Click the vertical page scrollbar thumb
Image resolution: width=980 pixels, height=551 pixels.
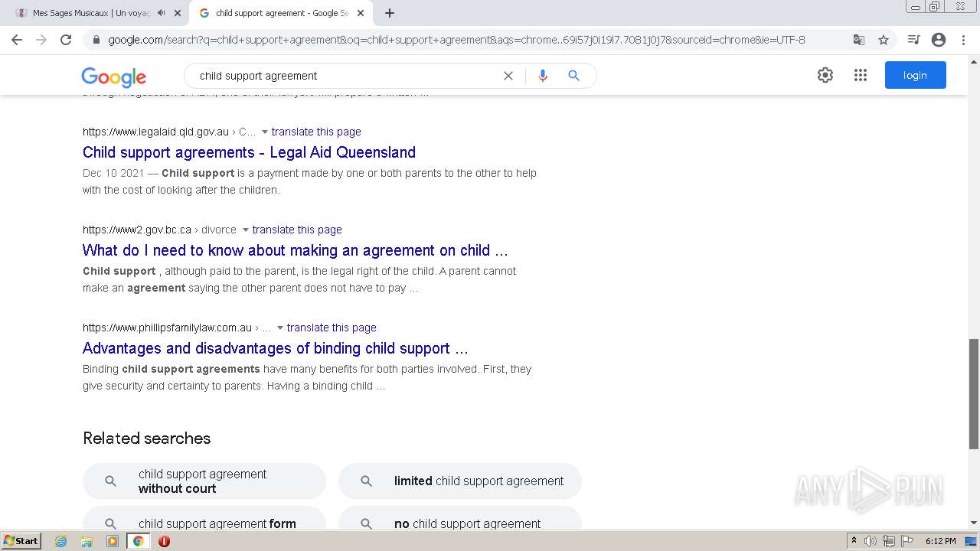[974, 394]
